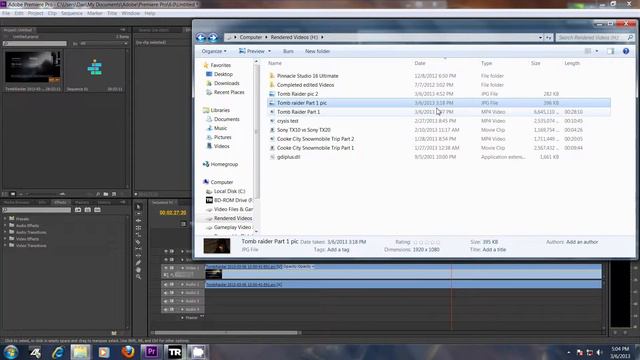Click the 32-bit color effects filter icon
640x360 pixels.
pos(88,210)
